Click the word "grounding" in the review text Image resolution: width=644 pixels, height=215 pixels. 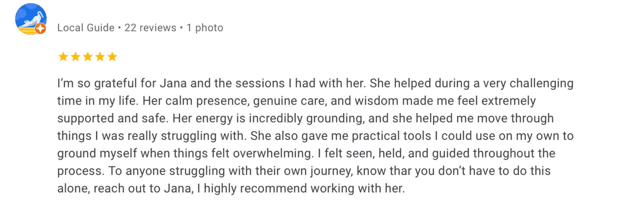335,119
